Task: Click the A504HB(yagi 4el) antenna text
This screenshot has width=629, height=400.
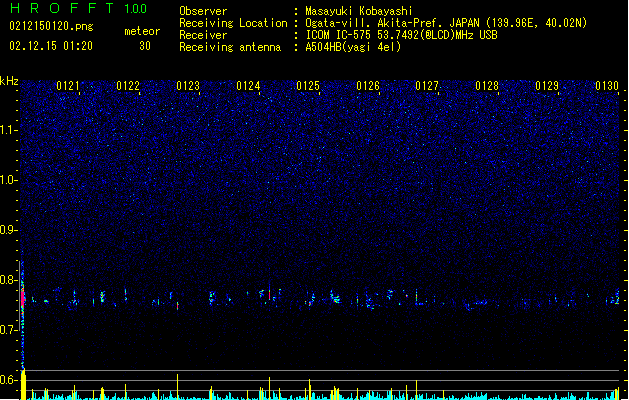Action: click(353, 47)
